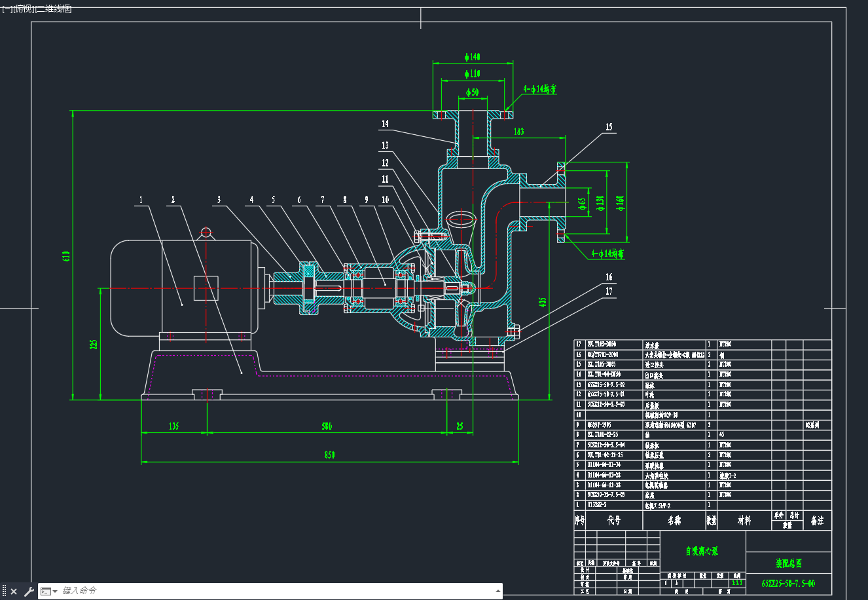Select the 数量 column header
Image resolution: width=868 pixels, height=600 pixels.
tap(712, 521)
